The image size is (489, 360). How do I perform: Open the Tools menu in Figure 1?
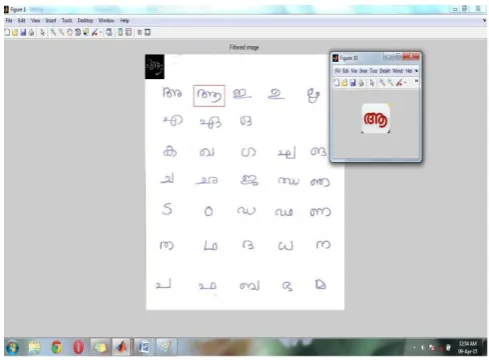[x=67, y=21]
